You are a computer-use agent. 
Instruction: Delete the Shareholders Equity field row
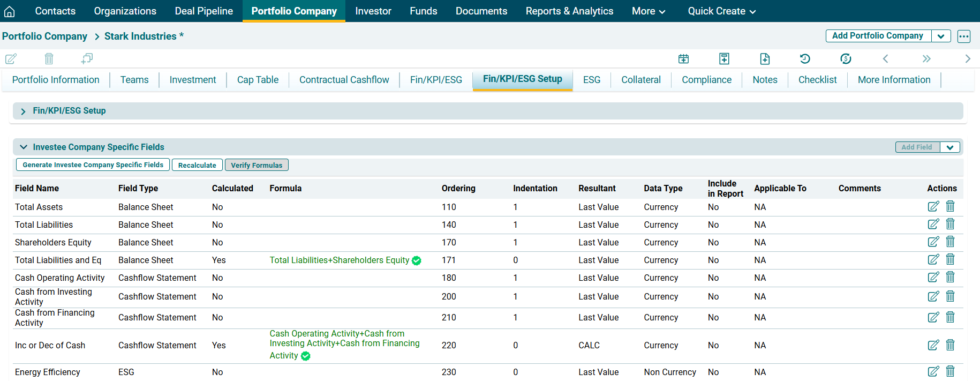coord(951,242)
